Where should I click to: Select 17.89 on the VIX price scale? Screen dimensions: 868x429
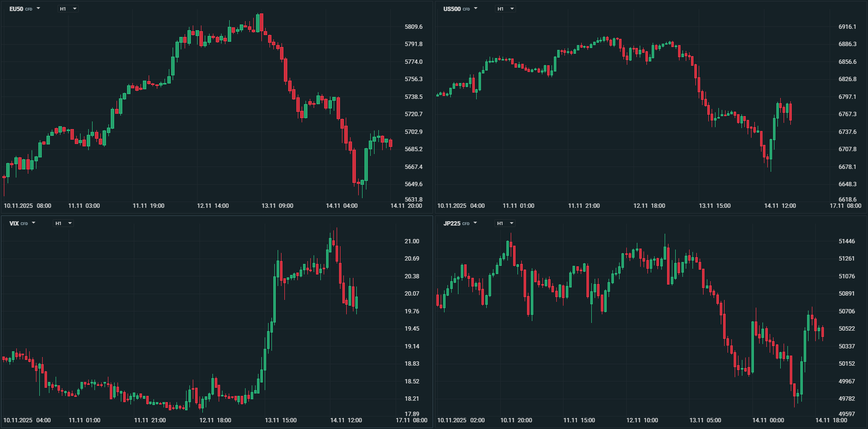(x=411, y=414)
